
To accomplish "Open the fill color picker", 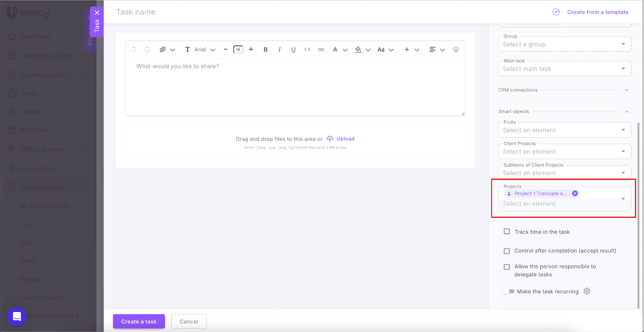I will (358, 49).
